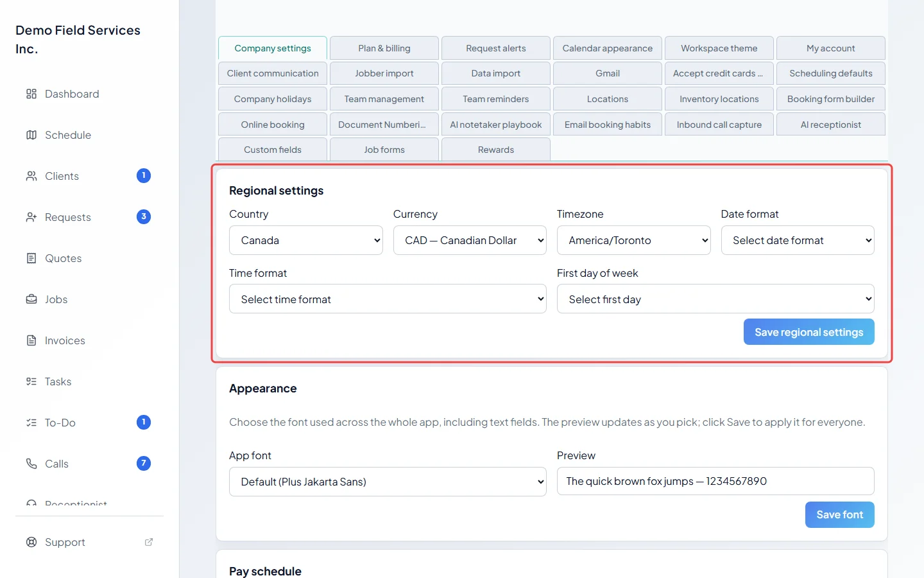Viewport: 924px width, 578px height.
Task: Click the Calls badge showing 7
Action: (x=144, y=463)
